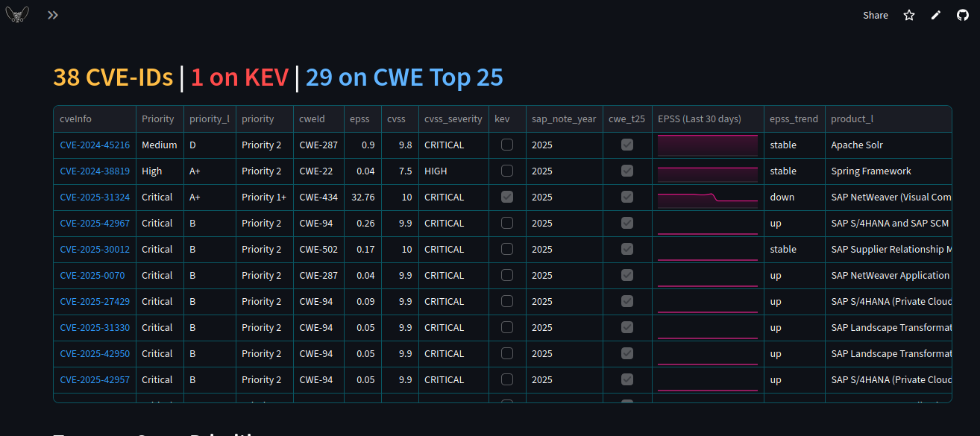This screenshot has width=980, height=436.
Task: Open the CVE-2025-42967 link
Action: tap(95, 223)
